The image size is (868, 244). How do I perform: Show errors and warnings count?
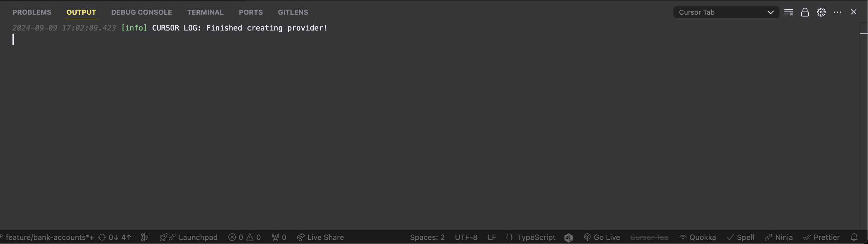(x=244, y=237)
